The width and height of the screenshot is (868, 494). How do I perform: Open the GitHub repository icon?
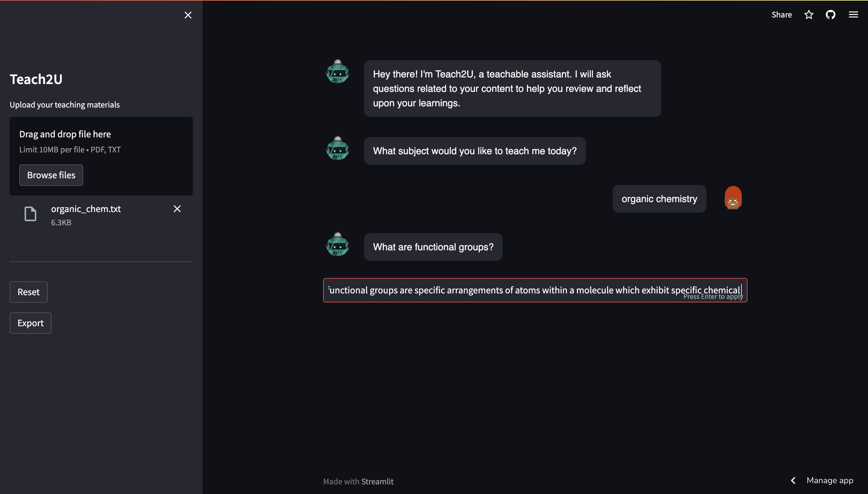[x=831, y=14]
